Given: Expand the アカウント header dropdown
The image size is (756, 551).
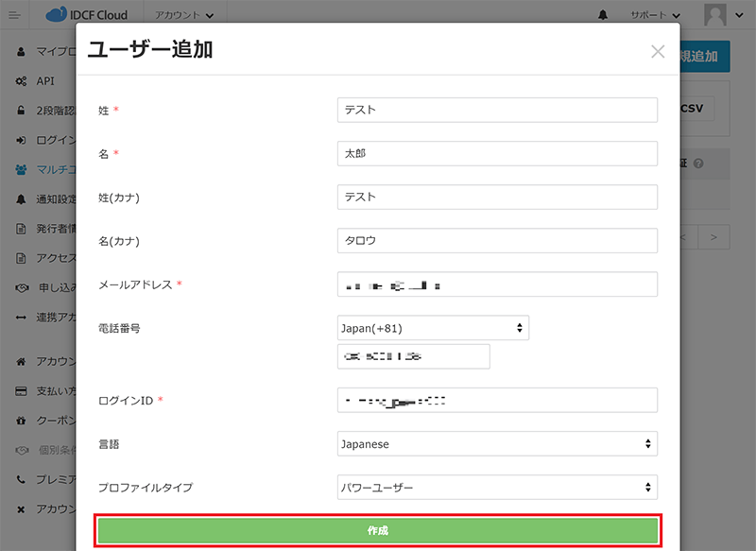Looking at the screenshot, I should pos(183,15).
